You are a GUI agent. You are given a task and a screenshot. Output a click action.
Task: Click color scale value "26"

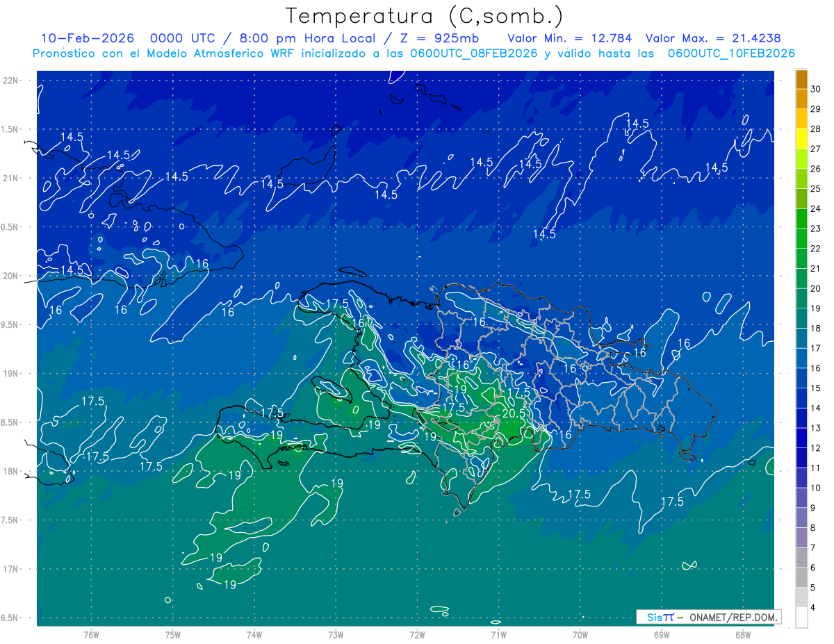816,169
